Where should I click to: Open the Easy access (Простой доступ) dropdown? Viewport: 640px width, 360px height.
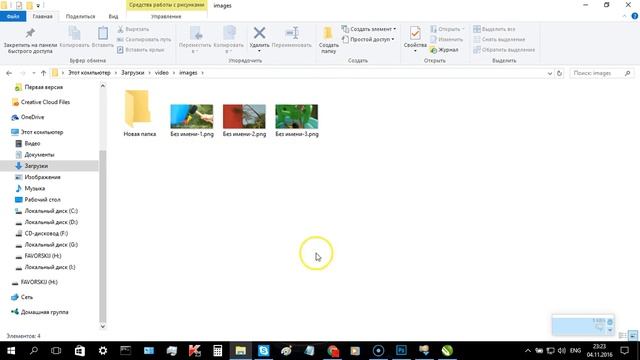coord(368,40)
